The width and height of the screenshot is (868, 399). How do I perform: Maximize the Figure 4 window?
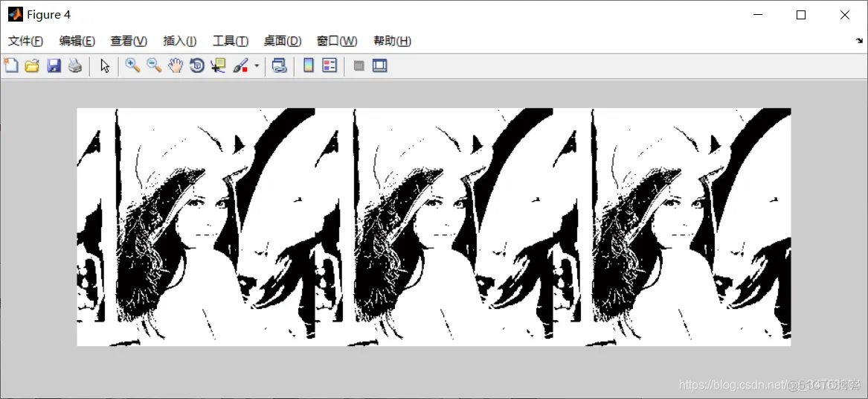[x=800, y=15]
